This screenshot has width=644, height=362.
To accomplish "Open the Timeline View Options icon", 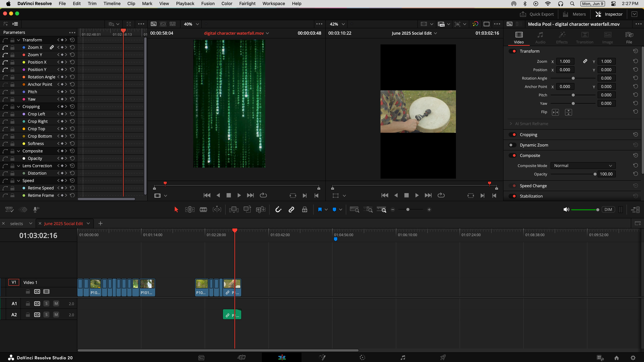I will pyautogui.click(x=9, y=210).
